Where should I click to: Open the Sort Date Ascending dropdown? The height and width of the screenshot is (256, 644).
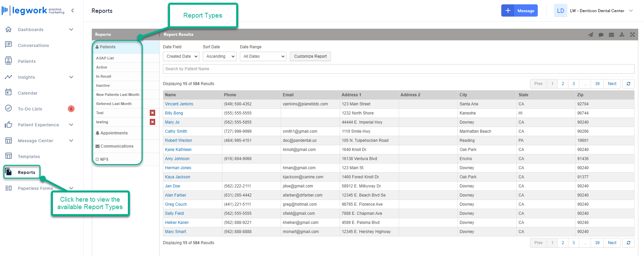coord(219,56)
